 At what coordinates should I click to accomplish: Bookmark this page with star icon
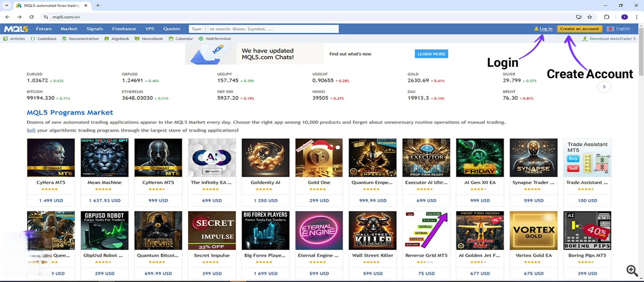590,17
